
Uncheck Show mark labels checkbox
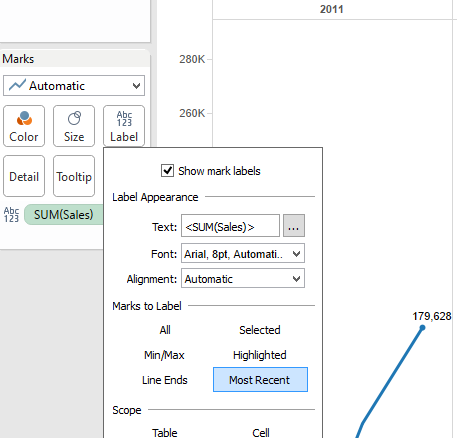167,171
